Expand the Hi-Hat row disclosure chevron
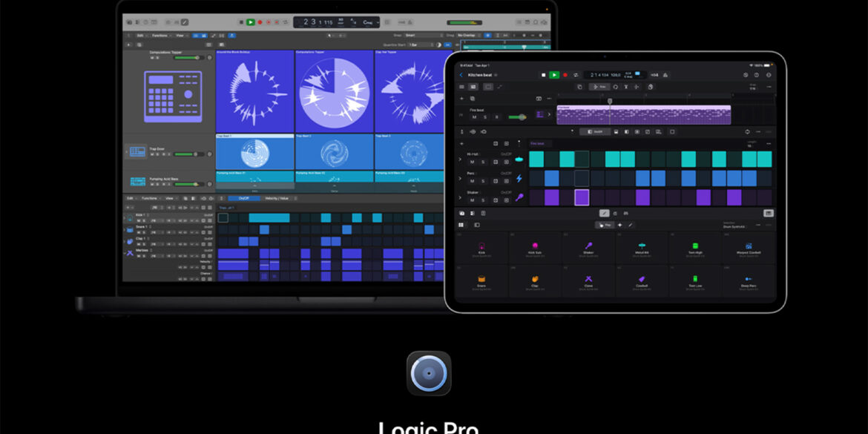This screenshot has width=868, height=434. point(458,160)
